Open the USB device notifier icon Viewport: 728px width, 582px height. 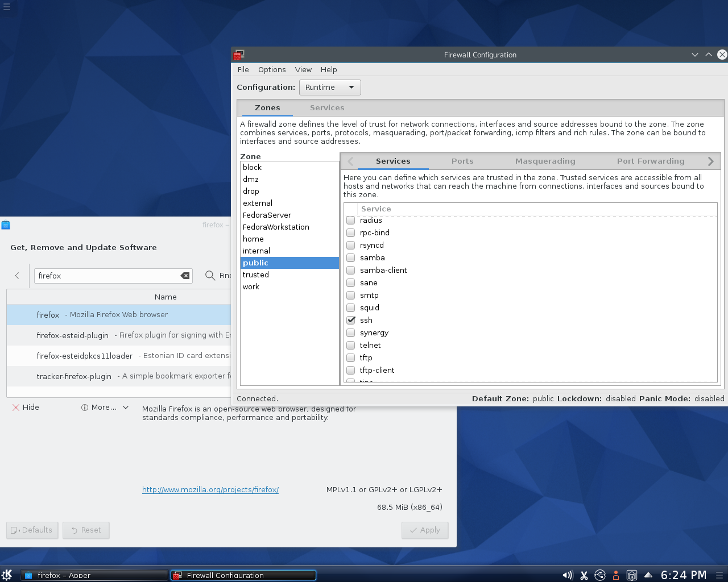(600, 575)
